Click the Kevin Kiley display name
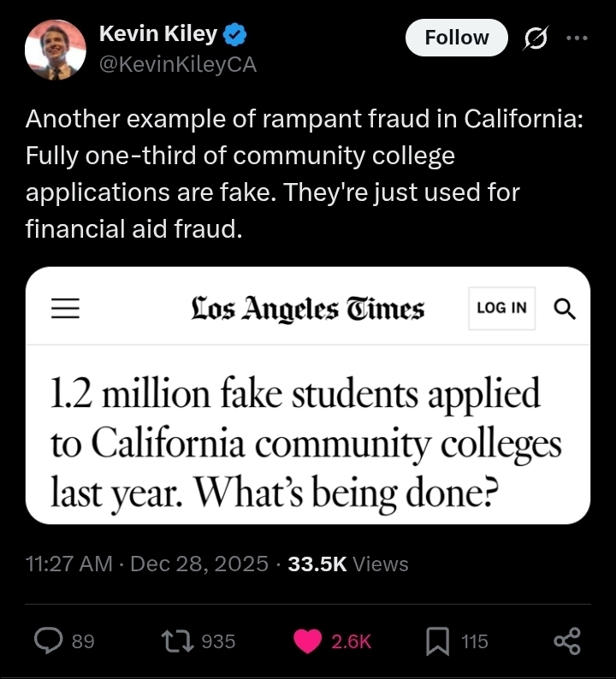 click(x=158, y=34)
